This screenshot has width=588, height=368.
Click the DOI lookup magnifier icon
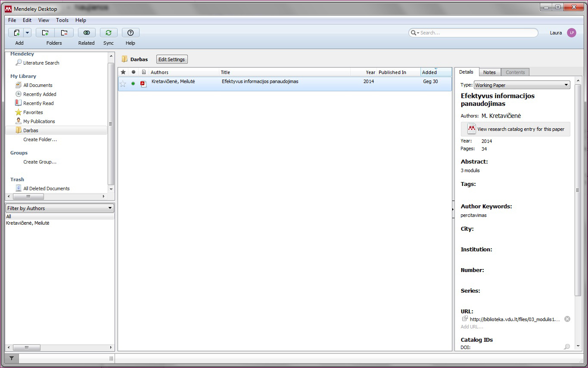coord(567,347)
